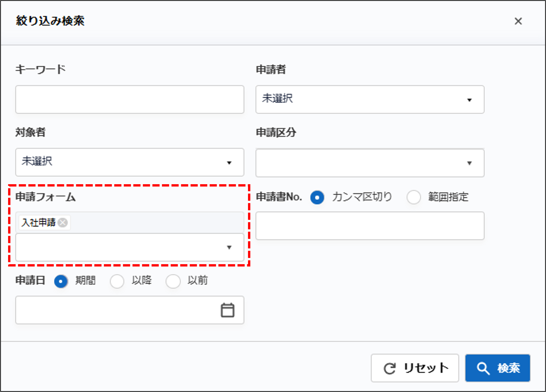Screen dimensions: 546x392
Task: Open the 申請フォーム dropdown list
Action: [x=130, y=247]
